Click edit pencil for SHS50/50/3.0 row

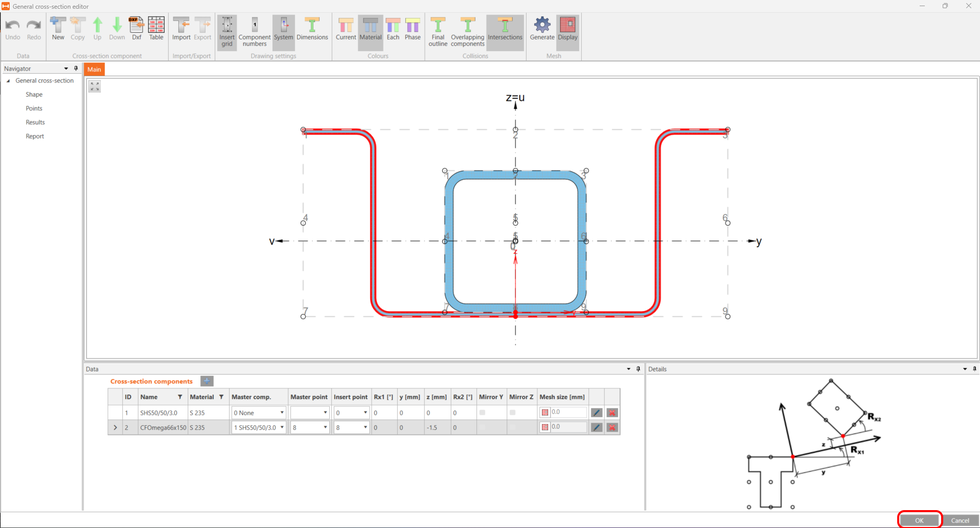tap(596, 412)
